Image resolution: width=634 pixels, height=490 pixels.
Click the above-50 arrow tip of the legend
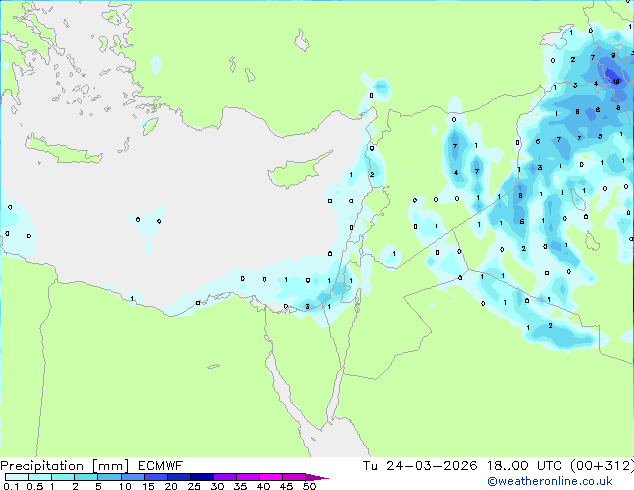click(x=317, y=477)
